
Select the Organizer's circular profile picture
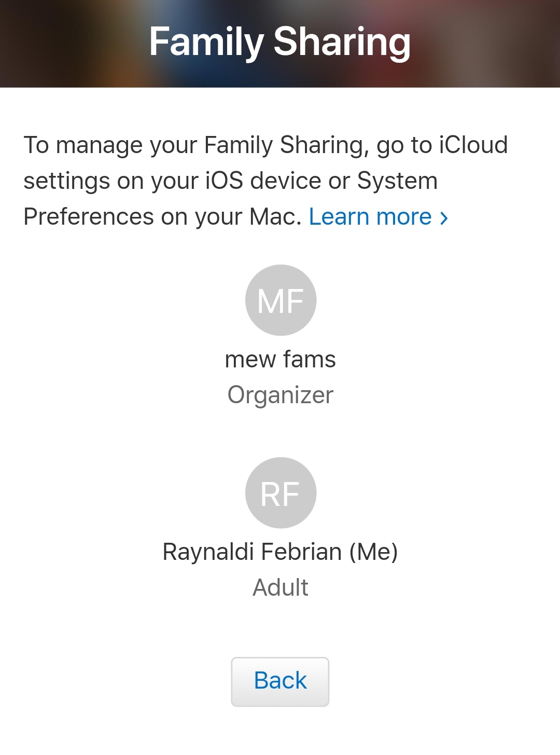click(280, 300)
